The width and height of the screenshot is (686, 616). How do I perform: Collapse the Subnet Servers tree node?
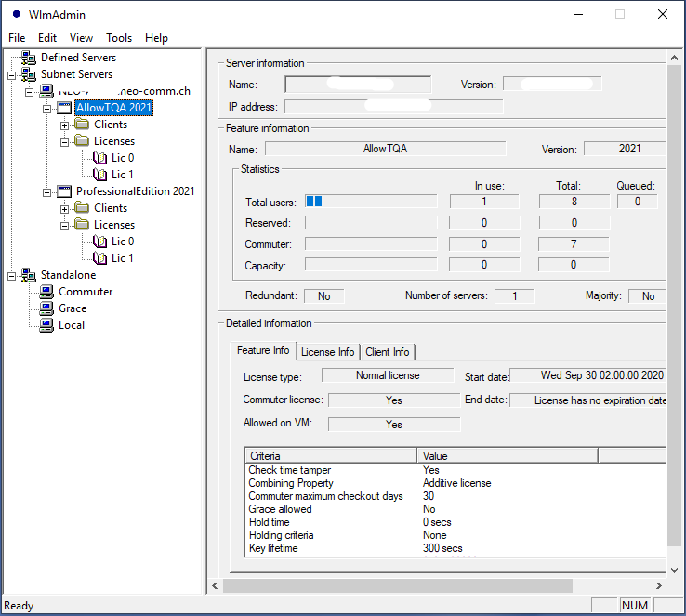coord(12,75)
